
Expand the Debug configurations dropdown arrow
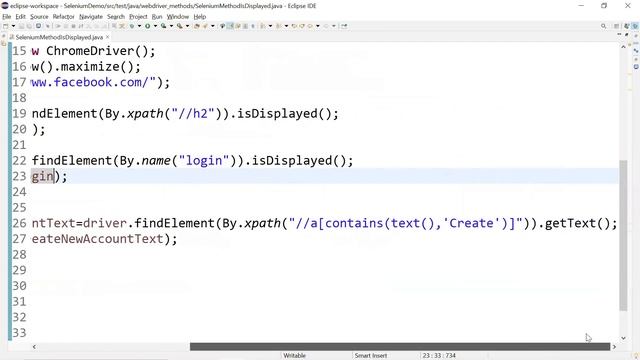tap(139, 26)
